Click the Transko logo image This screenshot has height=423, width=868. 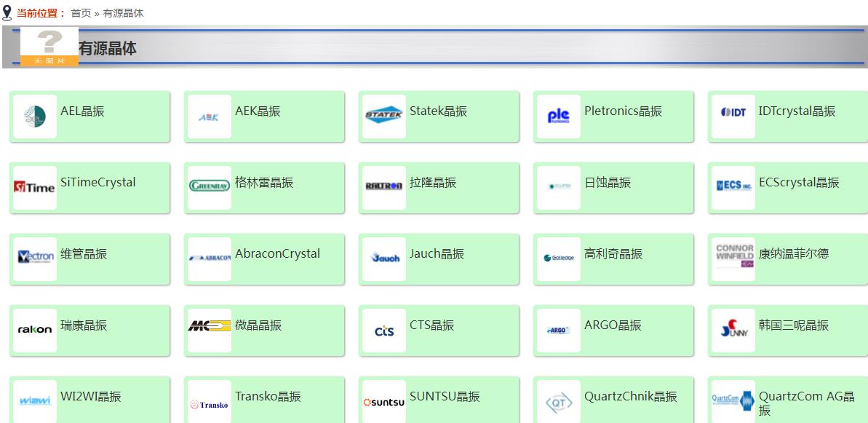[x=210, y=401]
